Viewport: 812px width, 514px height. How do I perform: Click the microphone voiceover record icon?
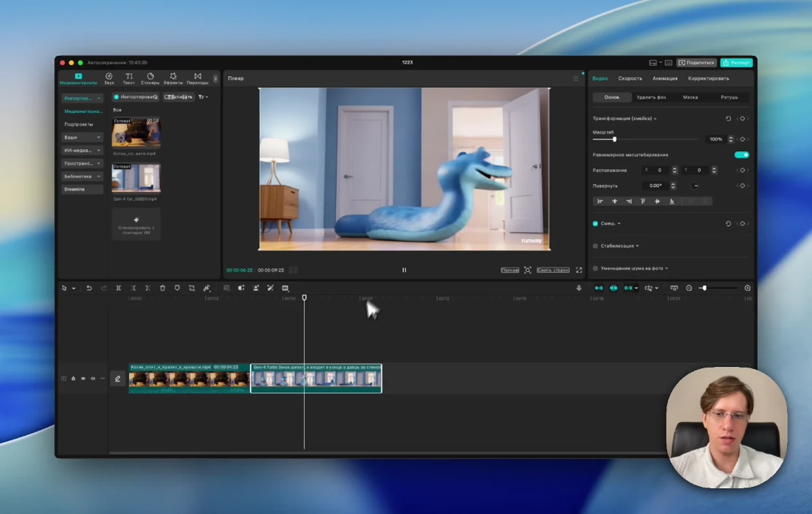tap(579, 288)
